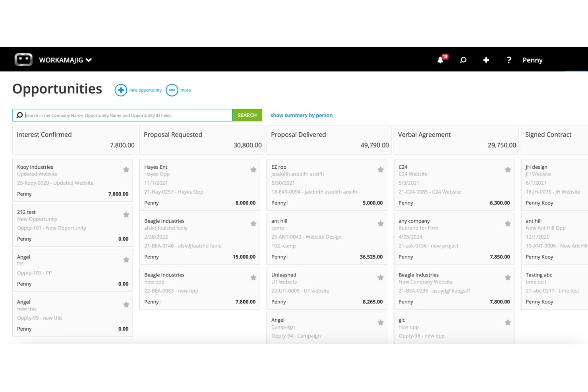Open global search magnifier in top bar

(x=463, y=60)
